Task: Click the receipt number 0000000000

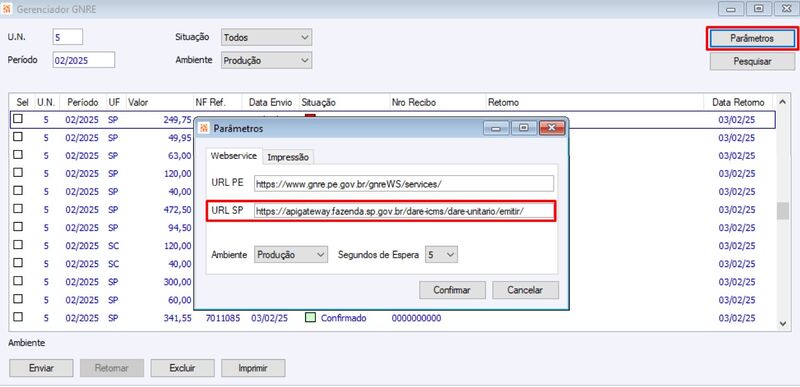Action: (416, 318)
